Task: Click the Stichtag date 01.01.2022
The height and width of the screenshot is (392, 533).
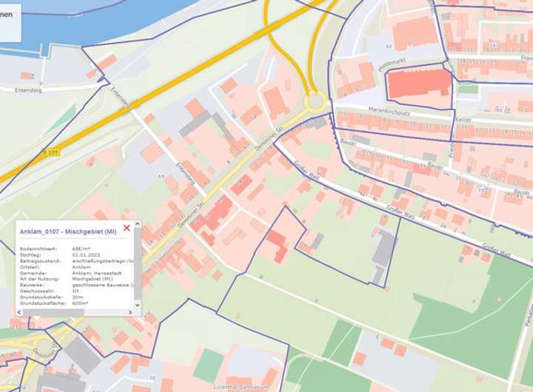Action: pyautogui.click(x=87, y=255)
